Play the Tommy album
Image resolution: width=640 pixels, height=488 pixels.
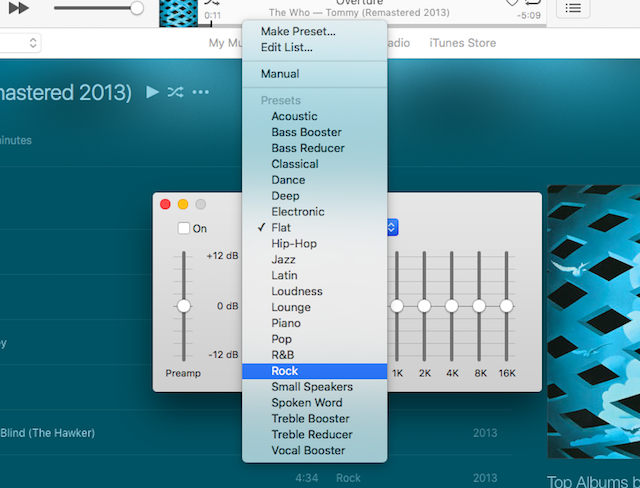click(152, 92)
